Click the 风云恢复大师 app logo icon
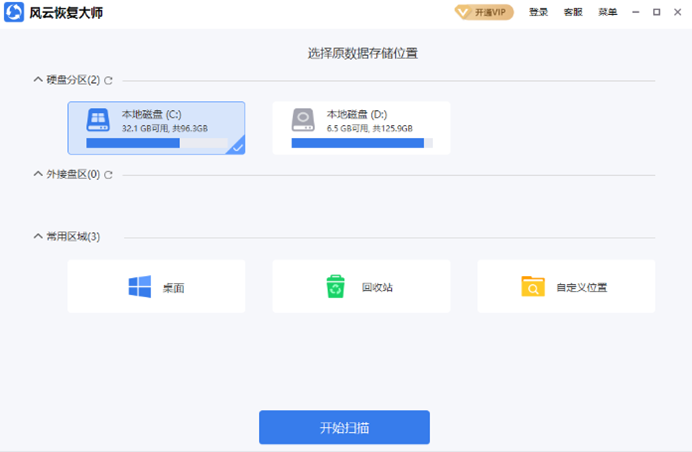Viewport: 692px width, 452px height. click(x=14, y=12)
